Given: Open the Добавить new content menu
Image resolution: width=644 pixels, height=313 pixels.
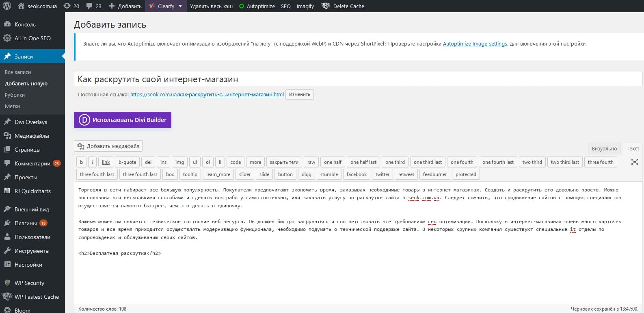Looking at the screenshot, I should point(125,6).
